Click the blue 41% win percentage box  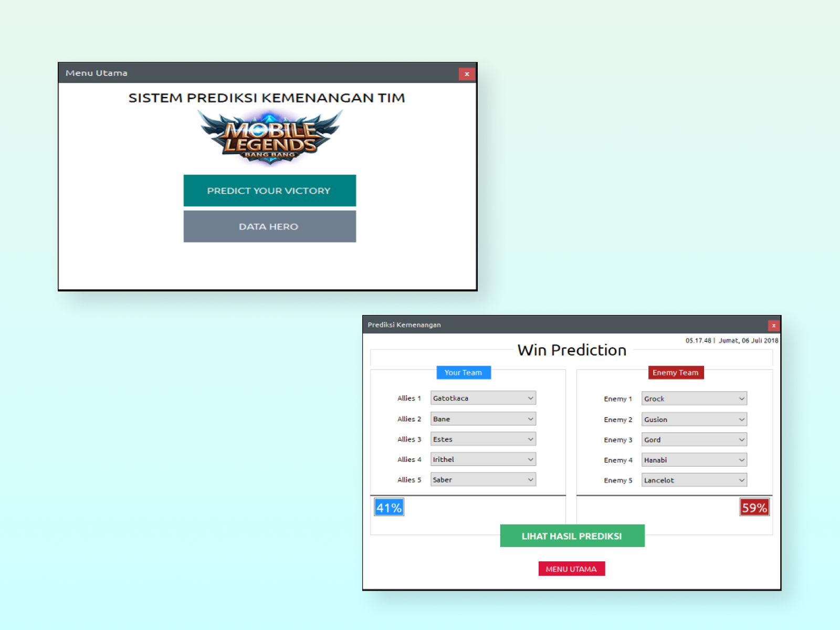(x=388, y=508)
